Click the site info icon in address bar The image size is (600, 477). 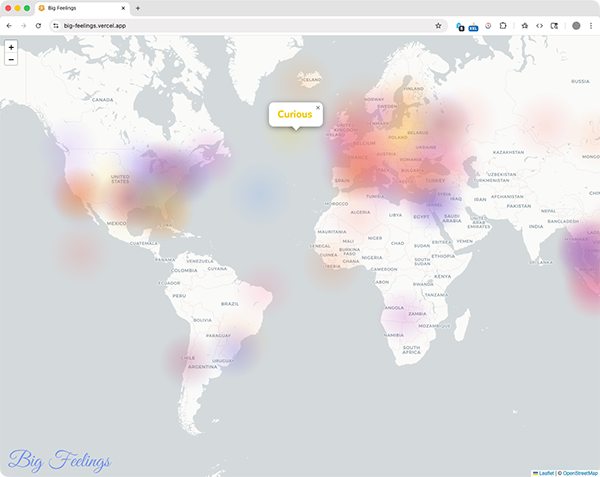[x=56, y=25]
